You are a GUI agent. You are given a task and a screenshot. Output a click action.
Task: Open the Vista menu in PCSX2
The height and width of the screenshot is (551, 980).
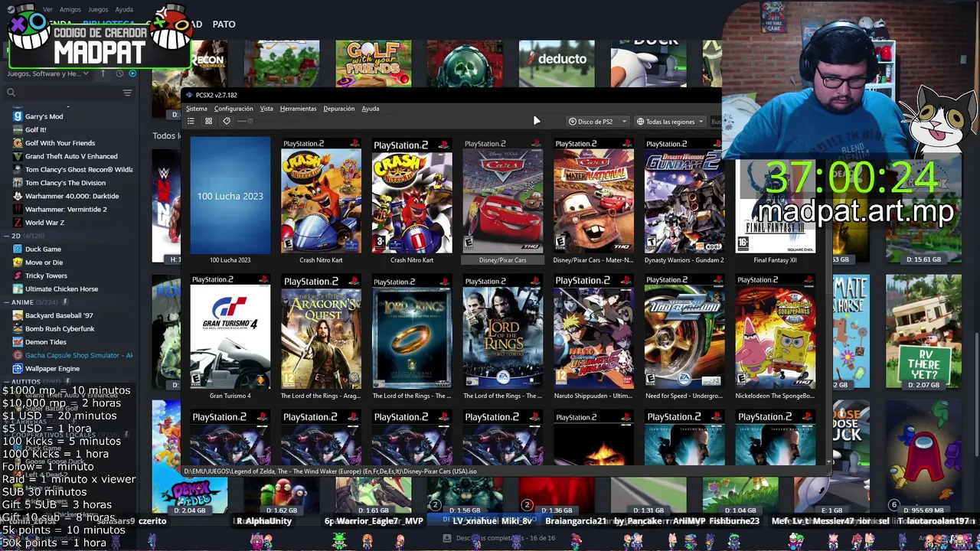coord(266,109)
